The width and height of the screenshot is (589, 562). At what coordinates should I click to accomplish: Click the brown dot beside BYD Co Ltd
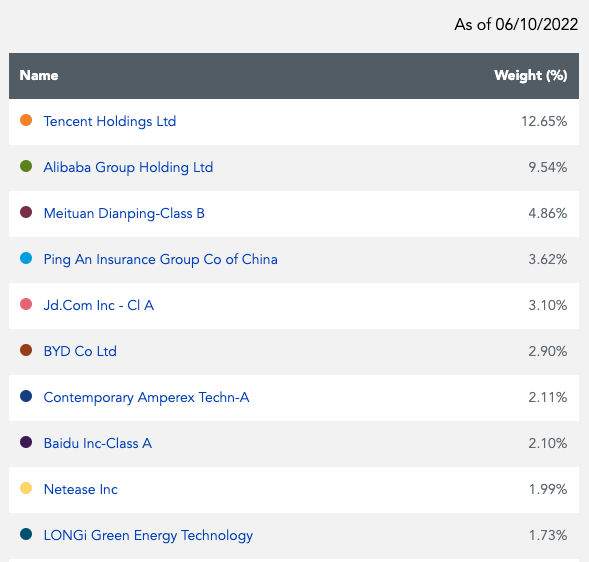pyautogui.click(x=26, y=350)
